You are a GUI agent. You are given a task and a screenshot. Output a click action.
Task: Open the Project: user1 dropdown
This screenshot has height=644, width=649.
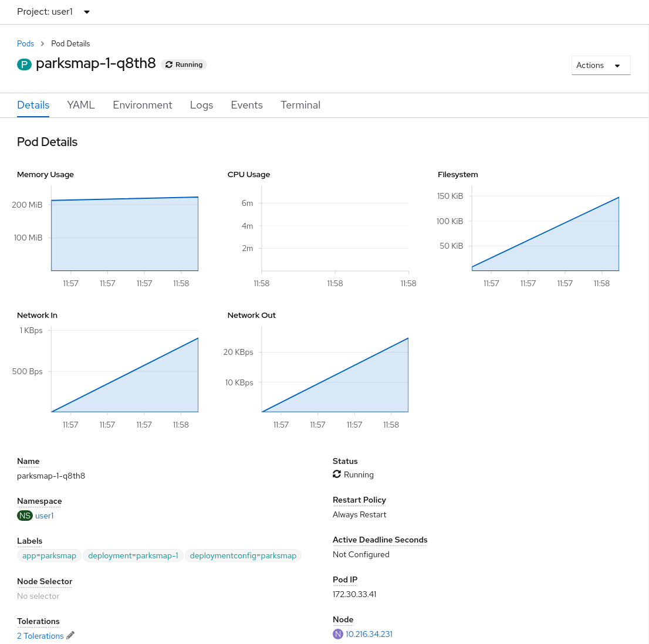(53, 12)
